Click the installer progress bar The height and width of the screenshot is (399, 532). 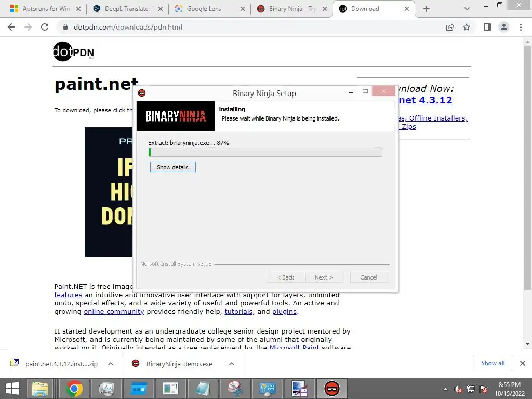[265, 152]
